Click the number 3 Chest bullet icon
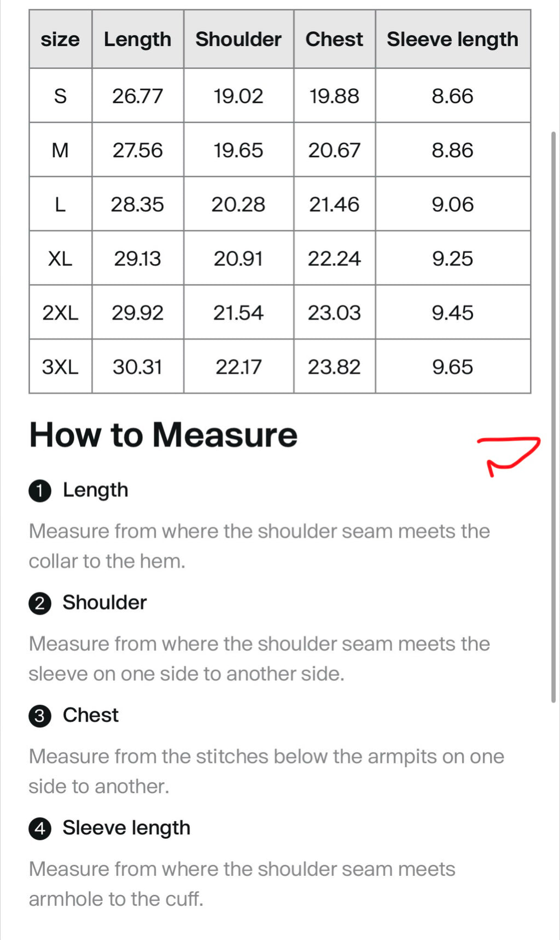 [40, 716]
